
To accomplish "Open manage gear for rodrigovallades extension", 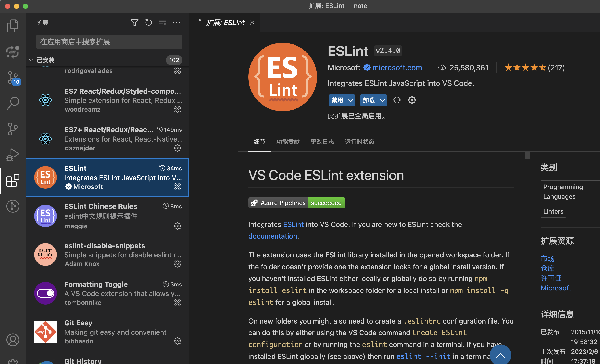I will (177, 71).
